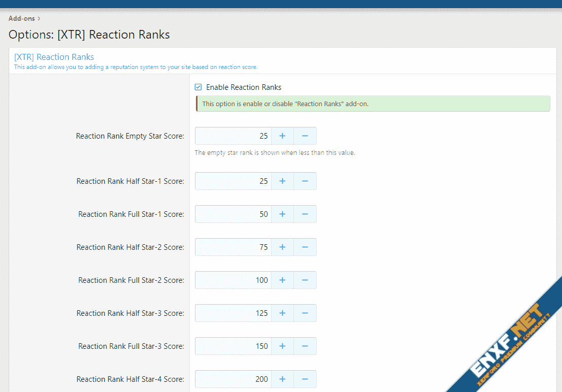Image resolution: width=562 pixels, height=392 pixels.
Task: Open the Add-ons breadcrumb link
Action: [21, 18]
